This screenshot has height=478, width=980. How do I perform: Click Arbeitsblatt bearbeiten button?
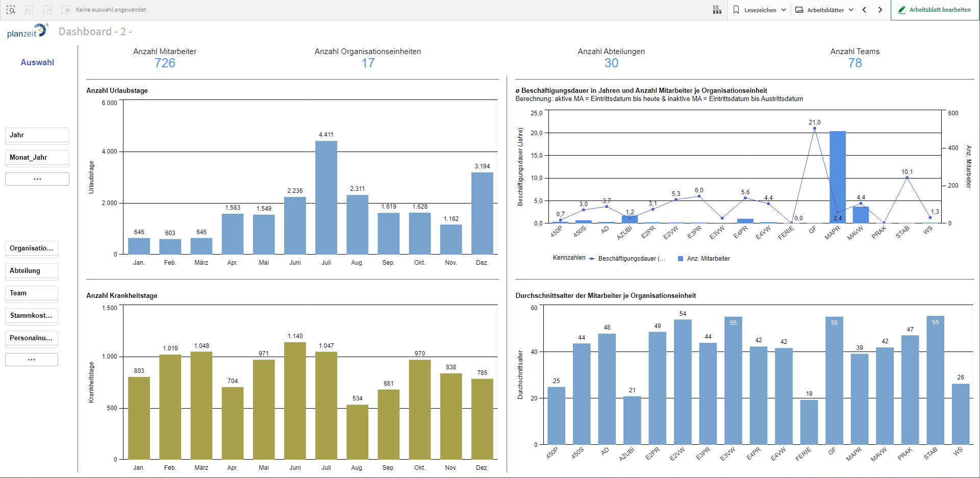coord(935,10)
